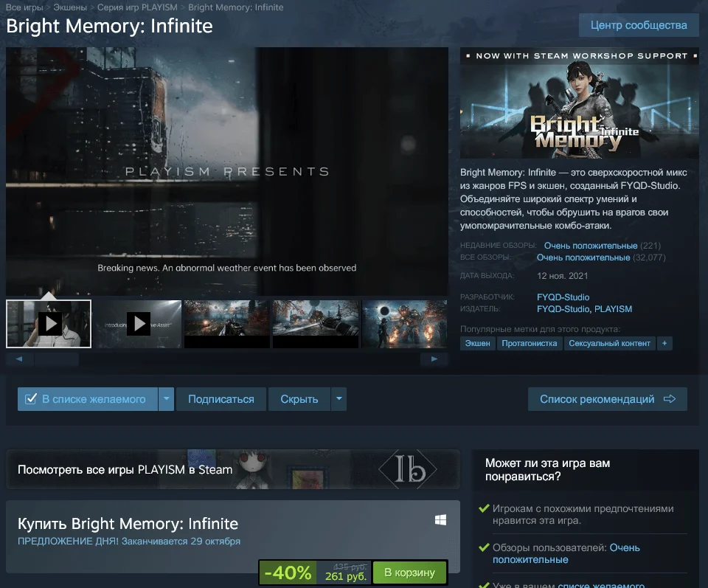Open 'списке желаемого' link in sidebar

coord(601,585)
